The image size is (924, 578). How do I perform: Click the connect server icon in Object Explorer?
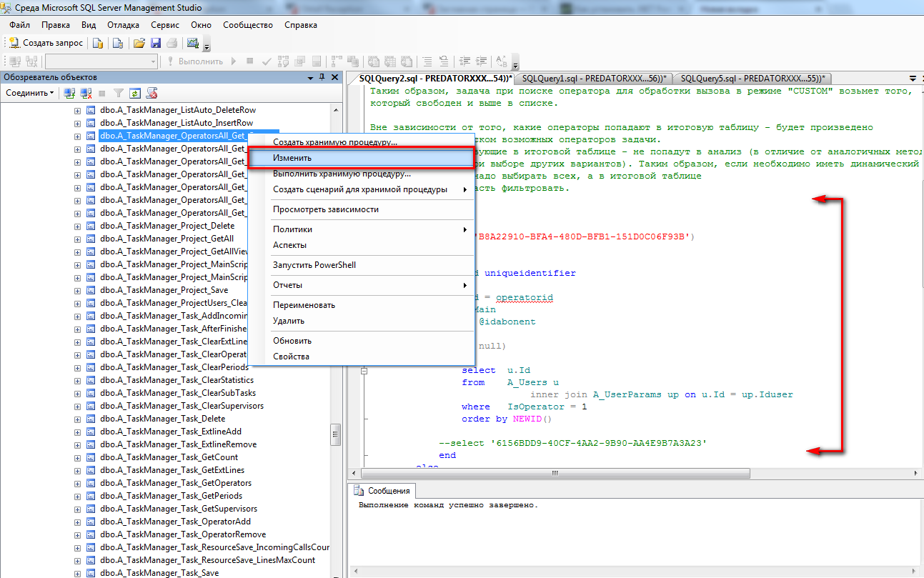(x=69, y=93)
